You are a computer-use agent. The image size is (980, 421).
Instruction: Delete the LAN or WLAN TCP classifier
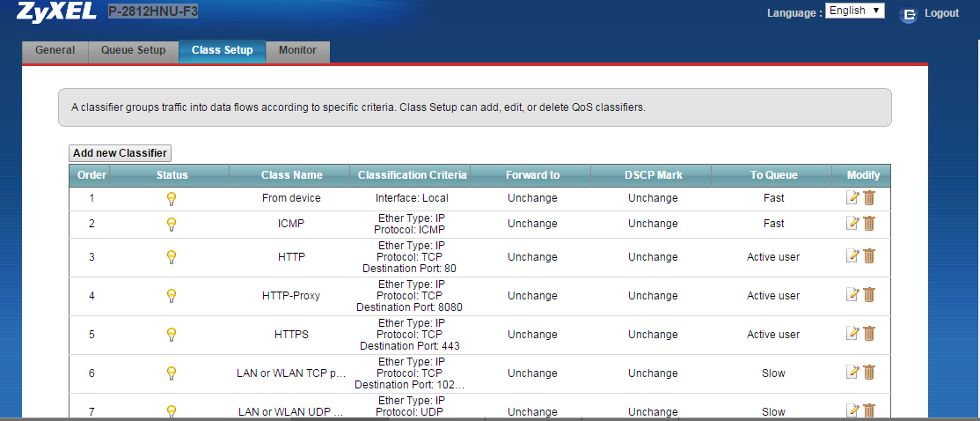869,373
